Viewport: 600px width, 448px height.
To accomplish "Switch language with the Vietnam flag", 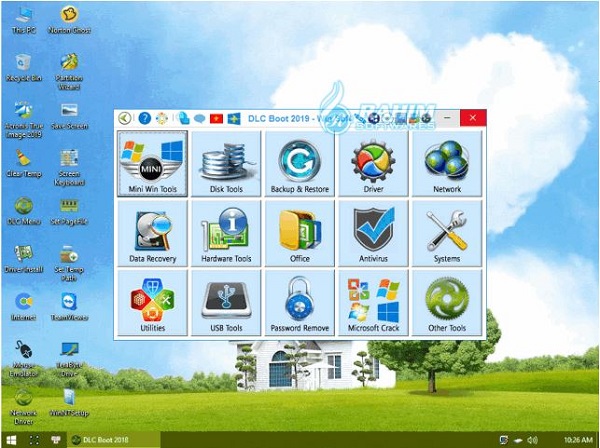I will pos(216,119).
